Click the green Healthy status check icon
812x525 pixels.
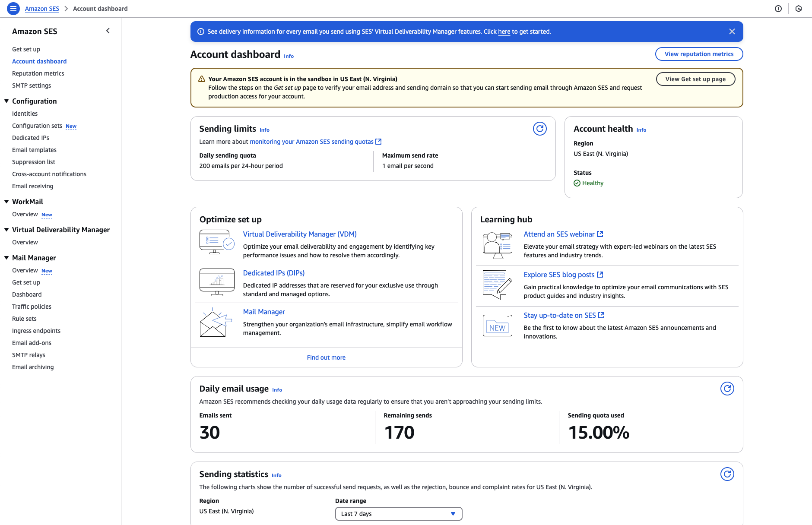click(x=577, y=183)
